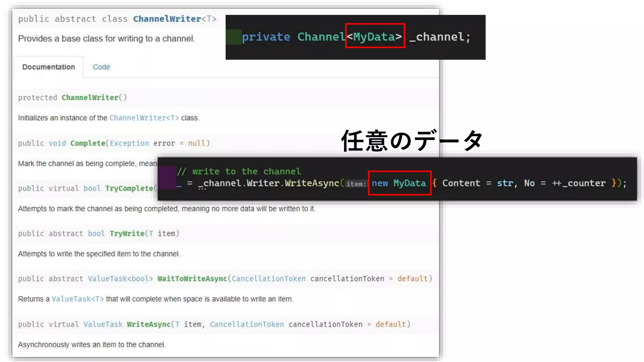644x362 pixels.
Task: Click 'null' default value in Complete signature
Action: point(197,143)
